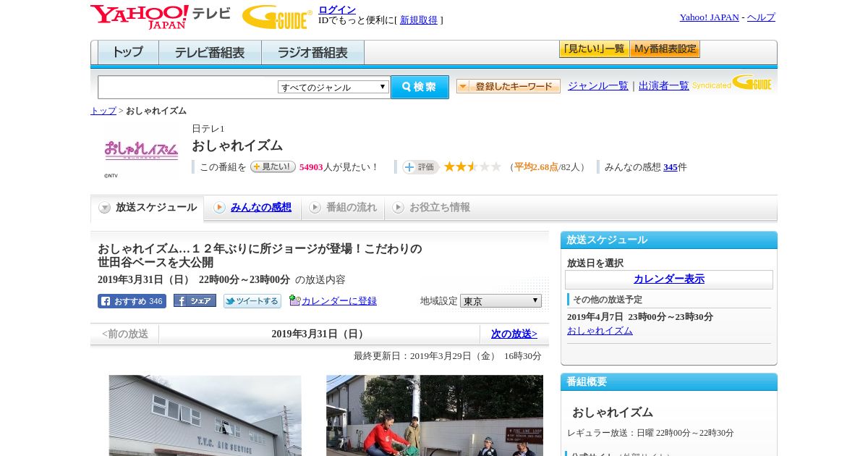Select the お役立ち情報 tab
868x456 pixels.
pyautogui.click(x=432, y=208)
